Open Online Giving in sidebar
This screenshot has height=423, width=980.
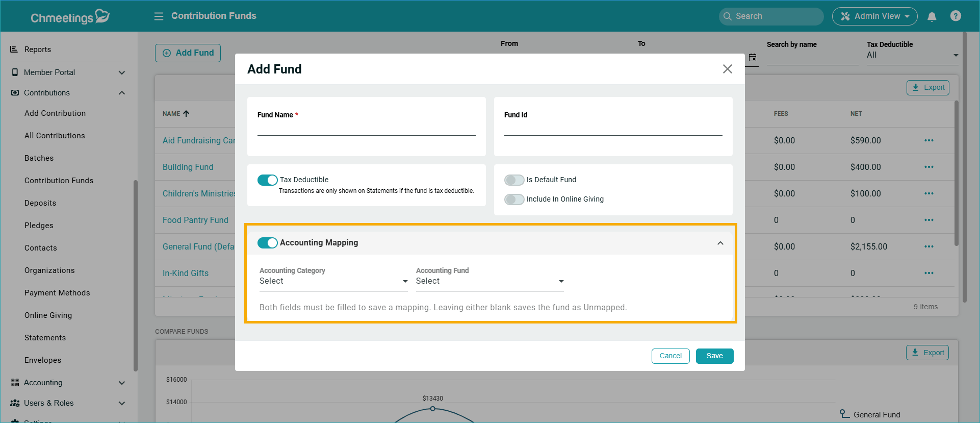48,315
